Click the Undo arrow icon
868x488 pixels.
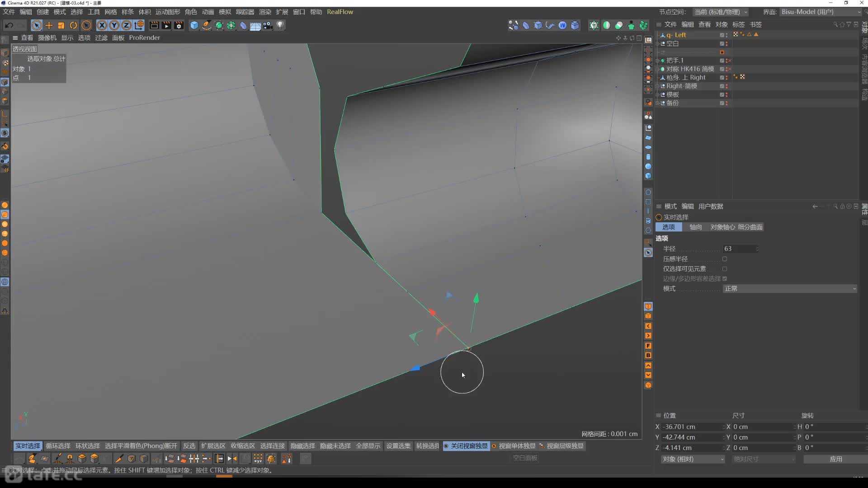(9, 25)
